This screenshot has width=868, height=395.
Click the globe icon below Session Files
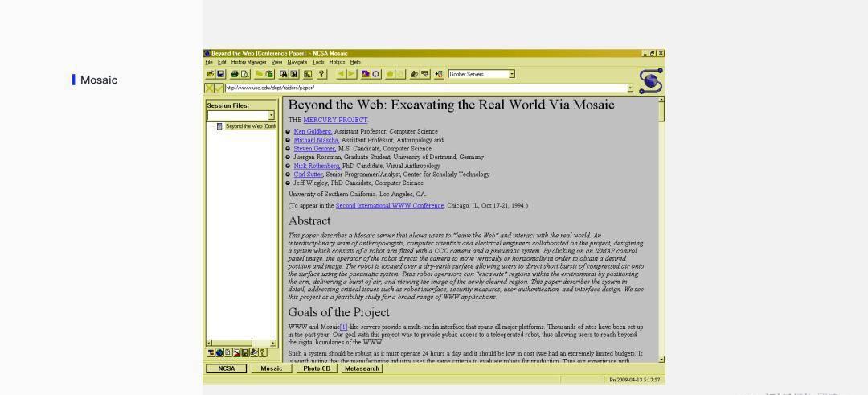click(219, 352)
